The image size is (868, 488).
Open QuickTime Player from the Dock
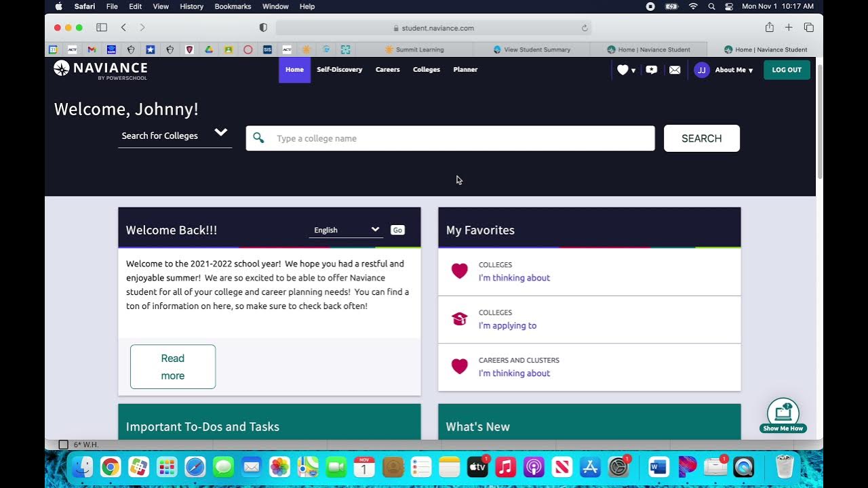point(744,467)
